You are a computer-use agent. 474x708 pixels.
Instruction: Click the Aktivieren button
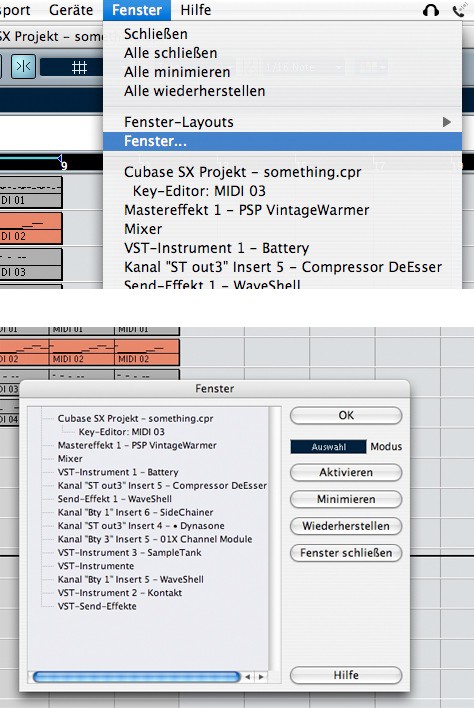[346, 473]
